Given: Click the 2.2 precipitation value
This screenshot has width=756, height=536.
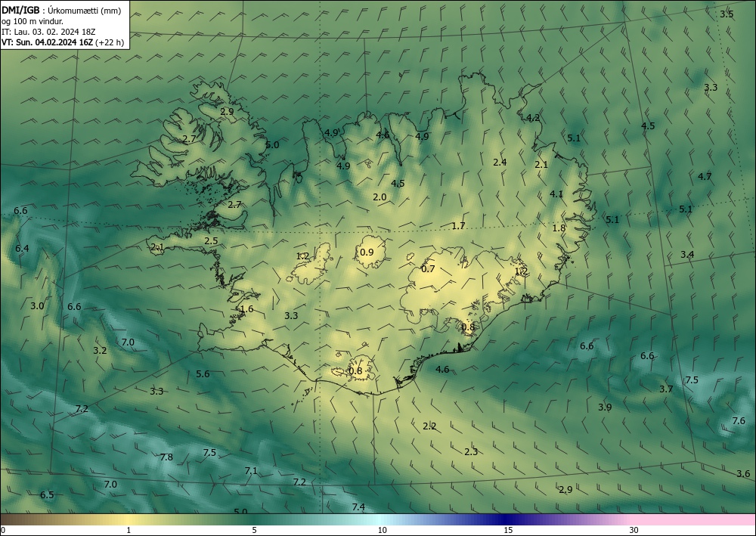Looking at the screenshot, I should 429,426.
